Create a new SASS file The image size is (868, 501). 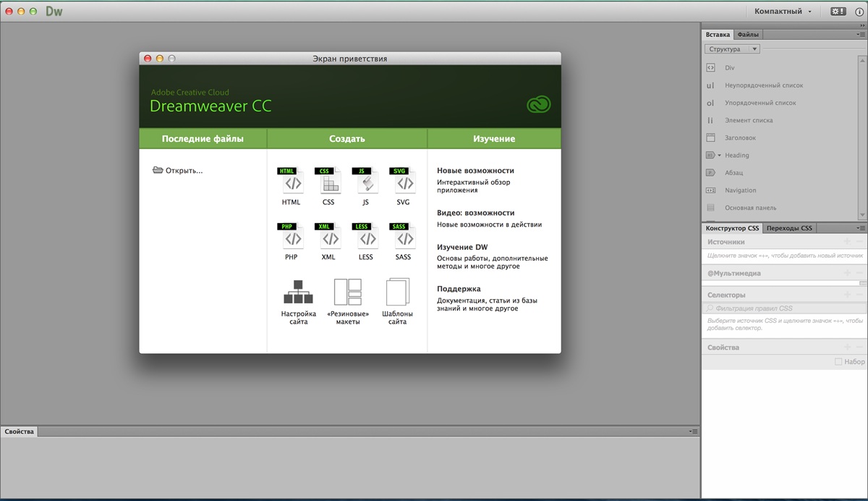tap(404, 241)
